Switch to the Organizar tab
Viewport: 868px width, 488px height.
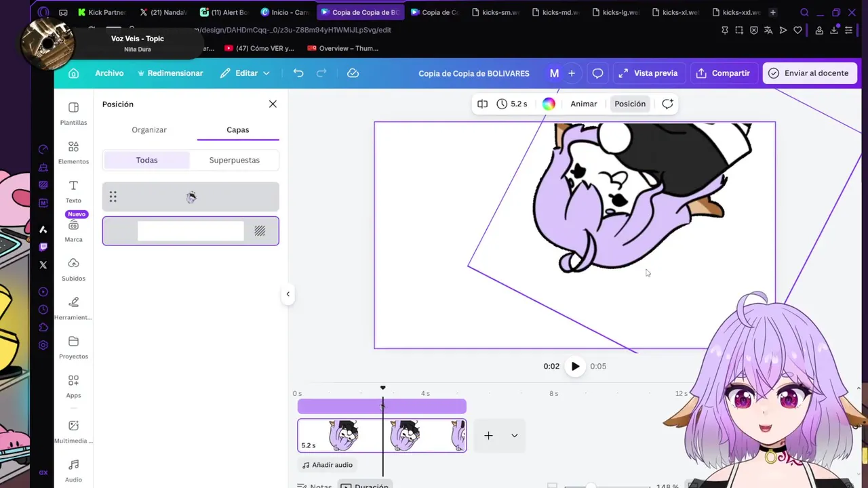click(149, 129)
